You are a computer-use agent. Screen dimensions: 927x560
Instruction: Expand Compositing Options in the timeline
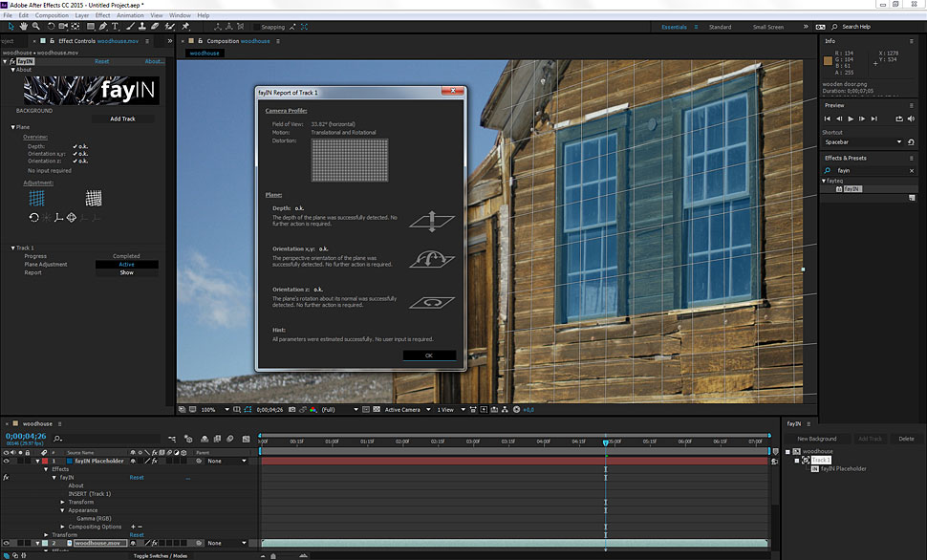click(63, 527)
